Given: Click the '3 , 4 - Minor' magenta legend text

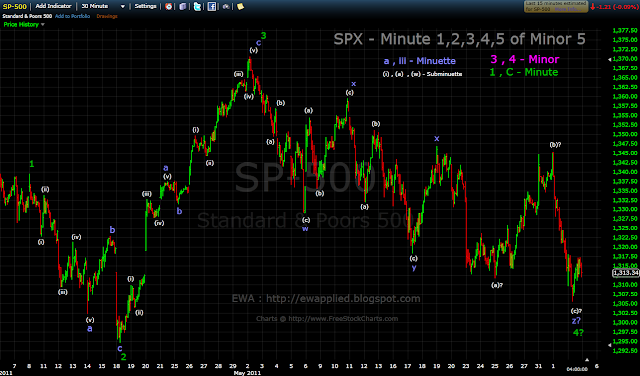Looking at the screenshot, I should tap(524, 60).
